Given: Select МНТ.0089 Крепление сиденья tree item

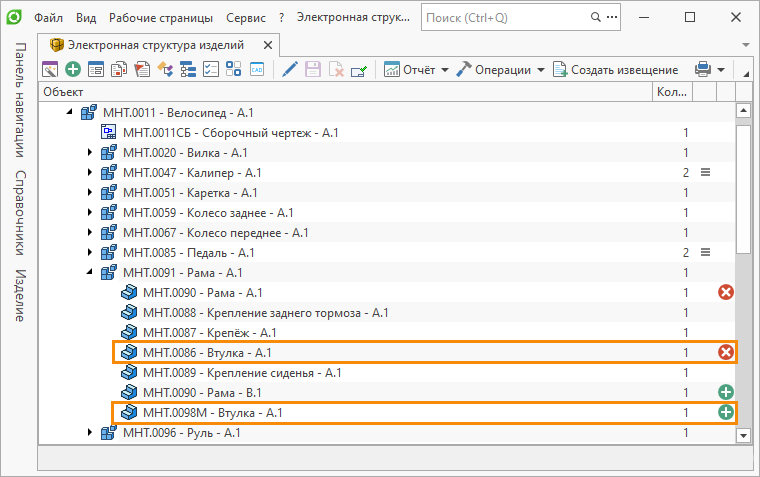Looking at the screenshot, I should (242, 372).
